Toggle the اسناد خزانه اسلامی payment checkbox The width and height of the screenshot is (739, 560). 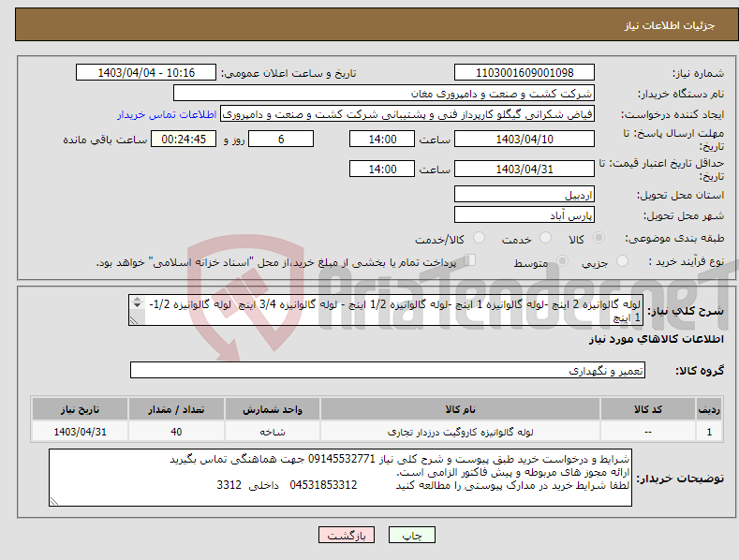(x=469, y=260)
